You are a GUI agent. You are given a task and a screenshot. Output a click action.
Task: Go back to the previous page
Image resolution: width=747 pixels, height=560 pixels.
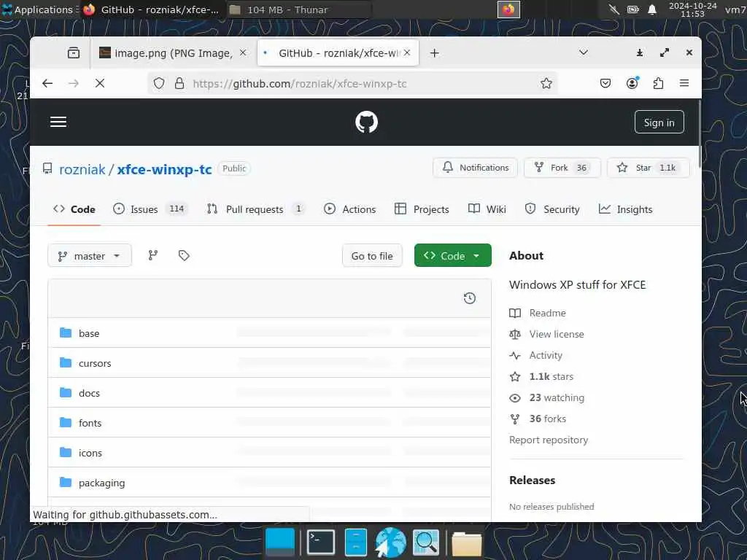point(47,83)
